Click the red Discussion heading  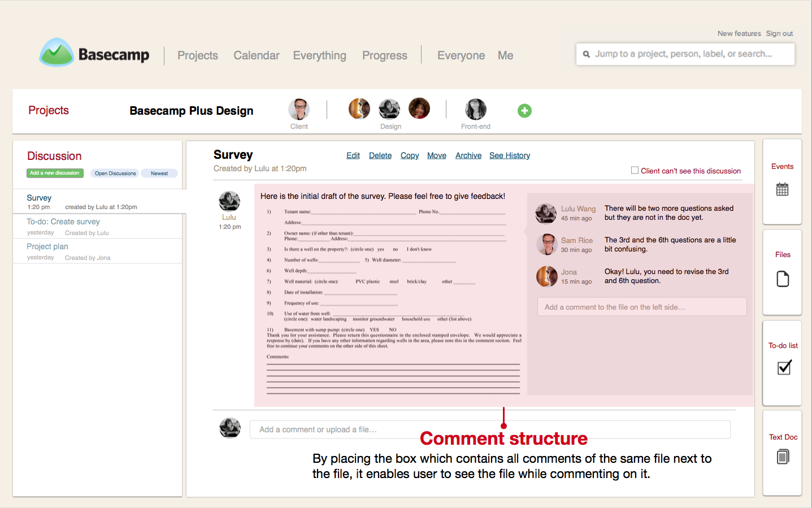click(54, 156)
